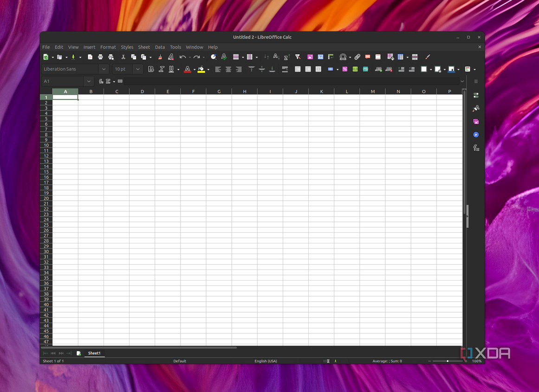Image resolution: width=539 pixels, height=392 pixels.
Task: Format the cell as percent
Action: click(x=345, y=69)
